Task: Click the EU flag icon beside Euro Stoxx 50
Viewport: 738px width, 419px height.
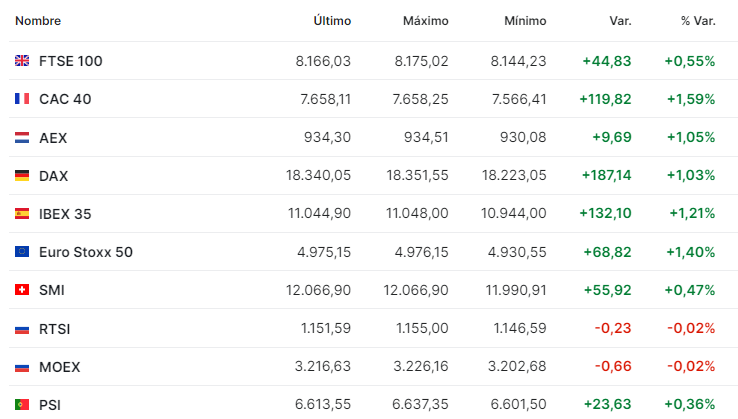Action: tap(22, 252)
